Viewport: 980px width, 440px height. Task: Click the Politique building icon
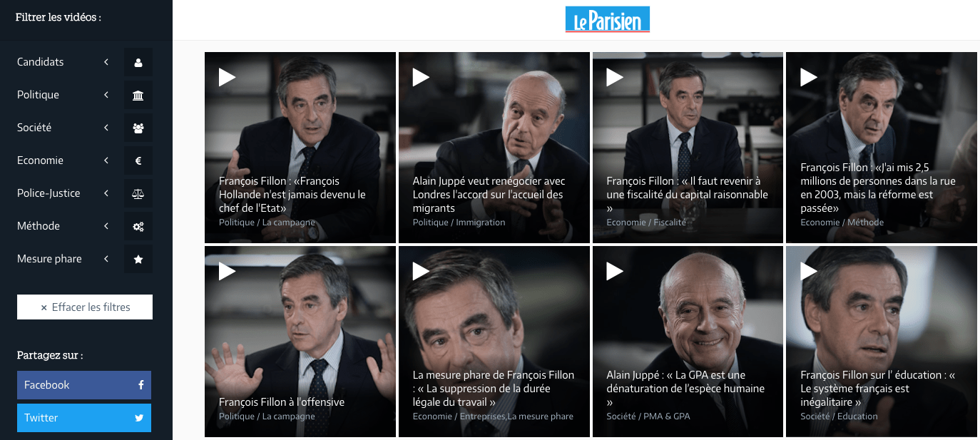click(x=138, y=95)
